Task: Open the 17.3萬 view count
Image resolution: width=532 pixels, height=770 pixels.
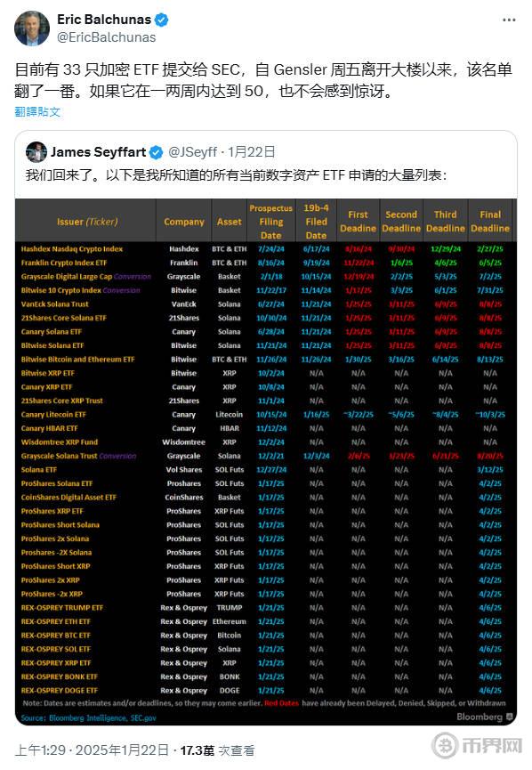Action: point(217,750)
